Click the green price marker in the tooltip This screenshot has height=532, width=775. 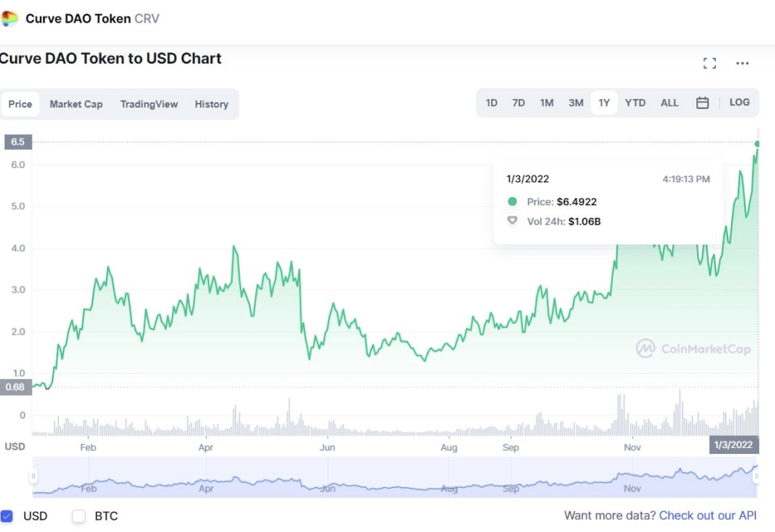[x=513, y=201]
